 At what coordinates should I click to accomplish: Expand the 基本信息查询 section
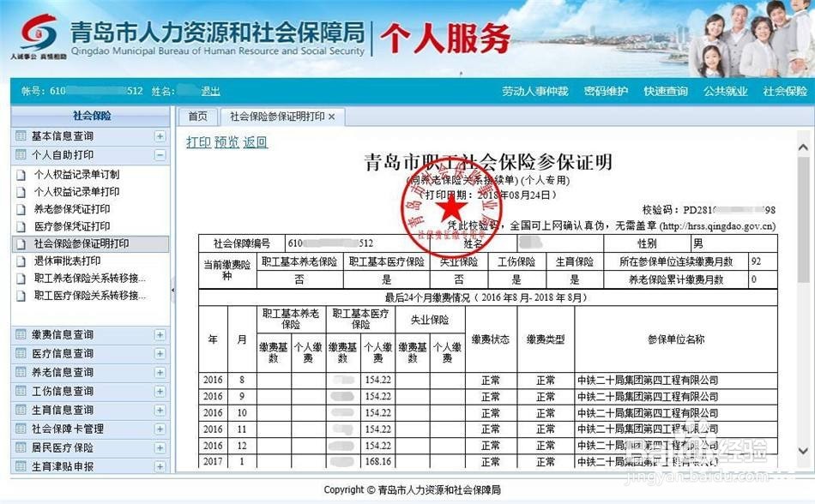click(x=160, y=136)
